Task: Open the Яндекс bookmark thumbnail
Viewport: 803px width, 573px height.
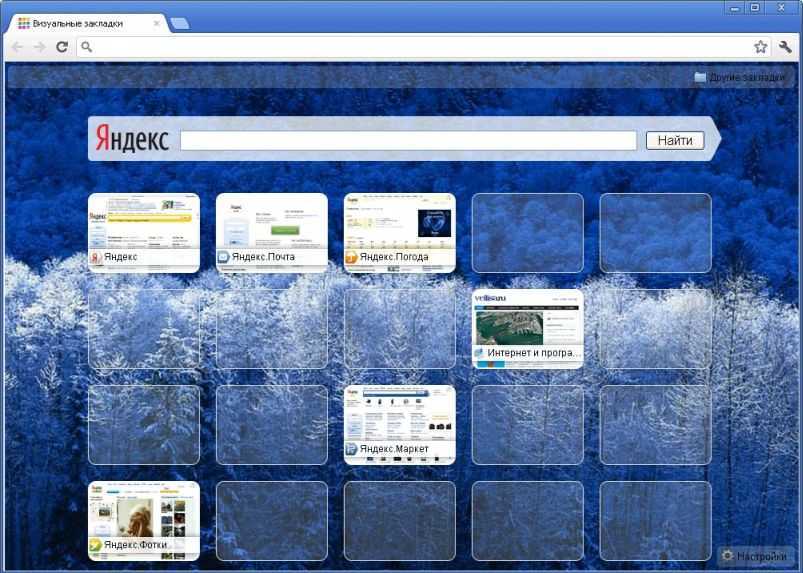Action: 144,232
